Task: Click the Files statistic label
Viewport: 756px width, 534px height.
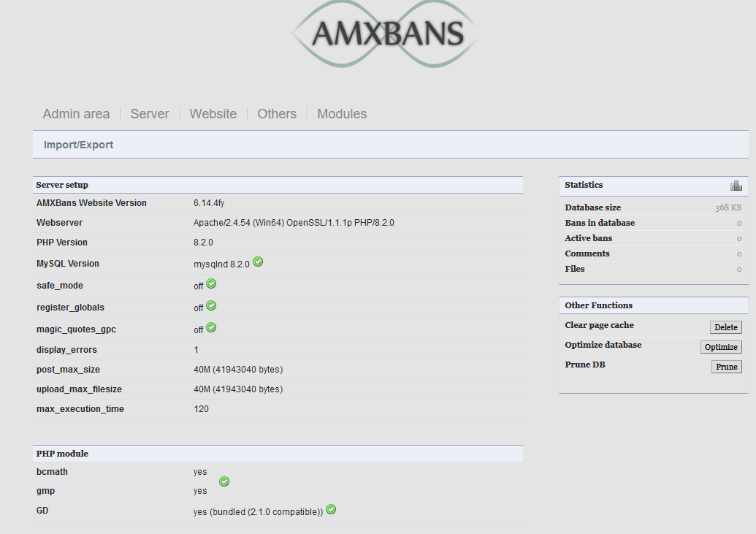Action: pyautogui.click(x=574, y=269)
